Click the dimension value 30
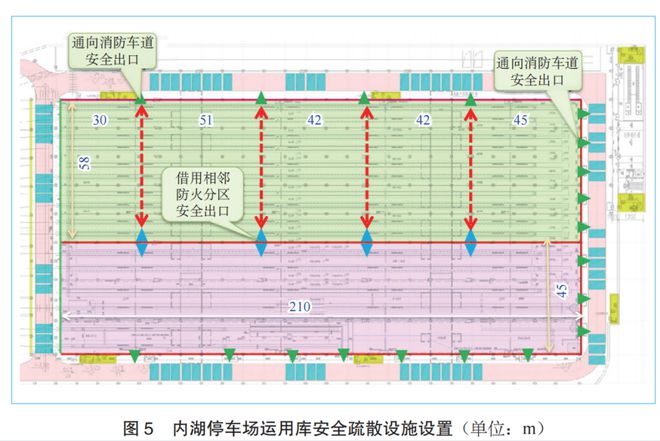660x441 pixels. pos(100,120)
